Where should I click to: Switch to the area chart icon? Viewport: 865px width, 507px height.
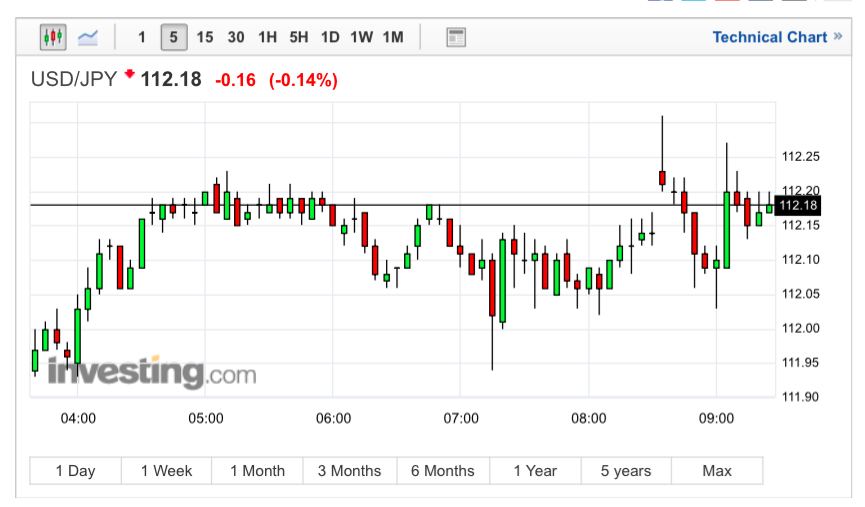(88, 38)
